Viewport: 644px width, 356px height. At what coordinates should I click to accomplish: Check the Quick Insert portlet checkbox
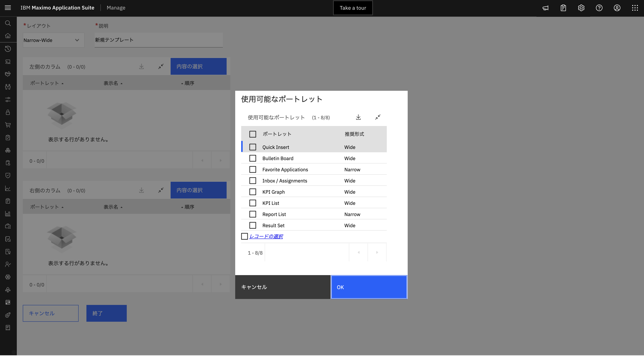pos(253,147)
